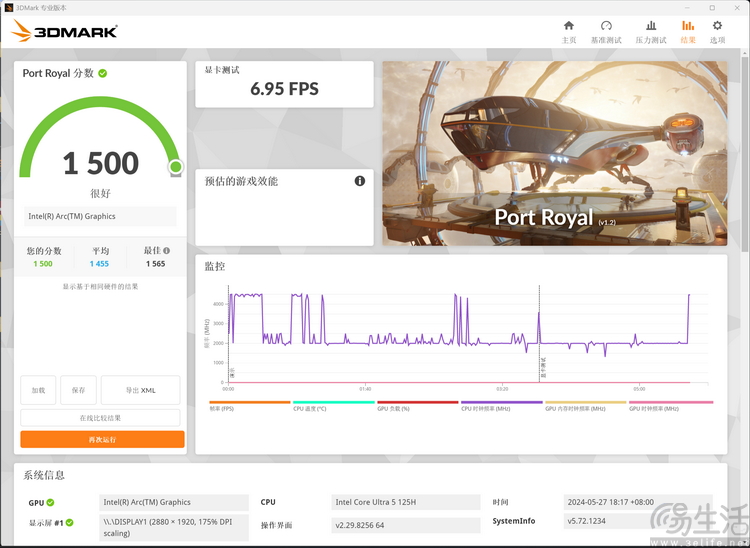Click the info icon next to 最佳
The image size is (750, 548).
(166, 250)
